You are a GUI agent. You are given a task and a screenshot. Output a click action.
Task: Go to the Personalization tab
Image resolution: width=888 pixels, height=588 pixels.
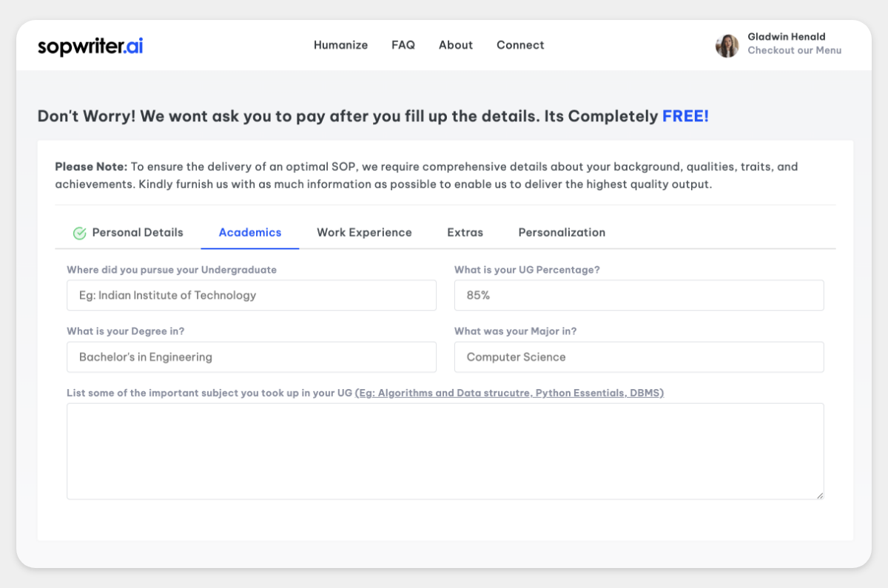click(562, 232)
